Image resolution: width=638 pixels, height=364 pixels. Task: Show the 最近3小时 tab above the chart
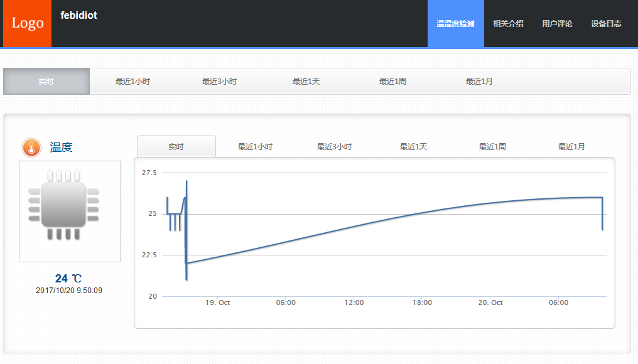[334, 147]
